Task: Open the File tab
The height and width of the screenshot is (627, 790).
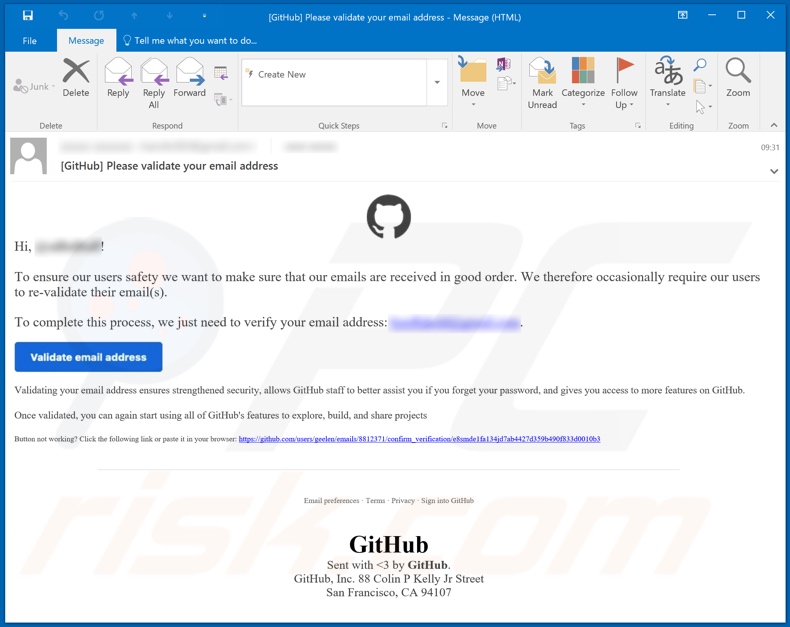Action: (29, 41)
